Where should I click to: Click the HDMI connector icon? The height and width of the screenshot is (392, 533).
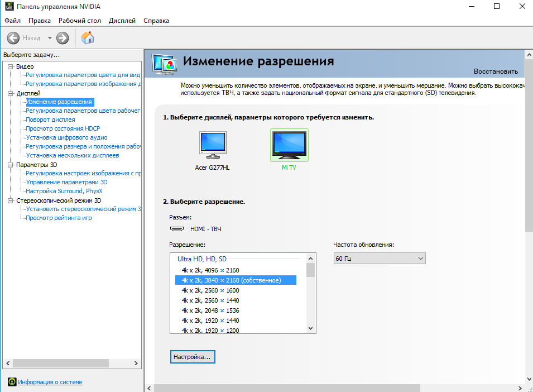coord(177,229)
